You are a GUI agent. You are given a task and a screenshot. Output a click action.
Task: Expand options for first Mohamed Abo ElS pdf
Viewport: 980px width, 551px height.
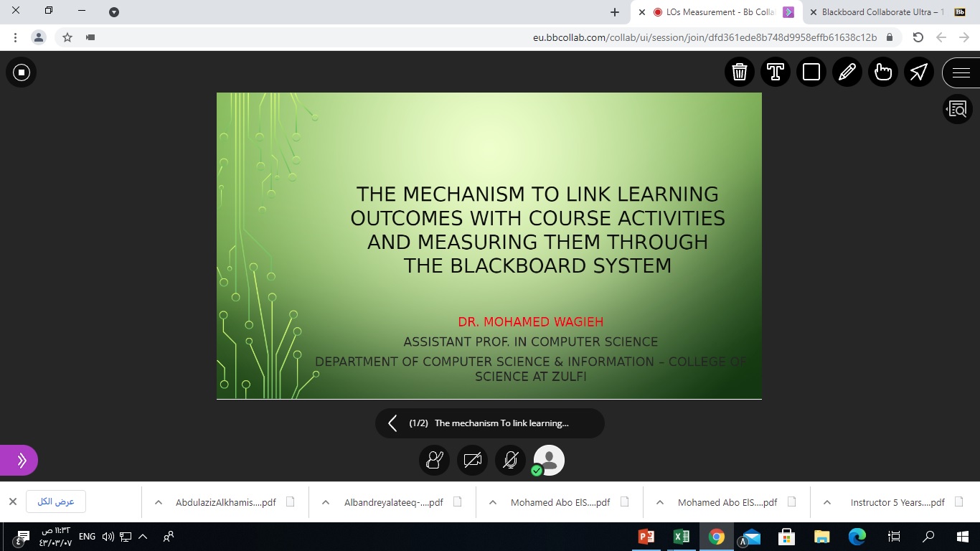(x=493, y=502)
